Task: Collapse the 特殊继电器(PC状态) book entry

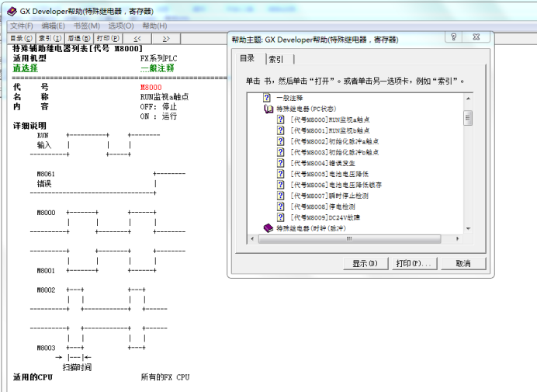Action: pos(307,109)
